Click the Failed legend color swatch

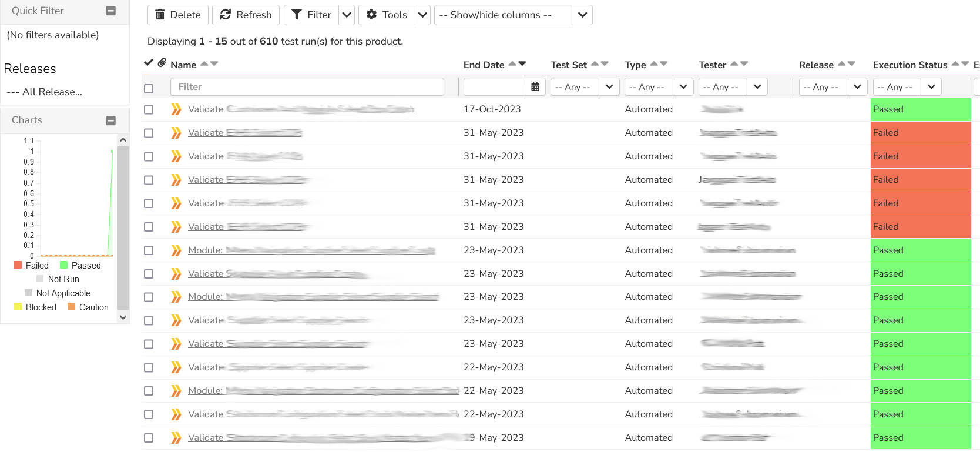(18, 266)
